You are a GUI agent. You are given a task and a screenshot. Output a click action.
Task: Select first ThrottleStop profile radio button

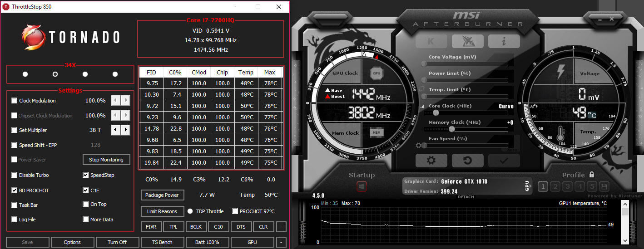[25, 74]
